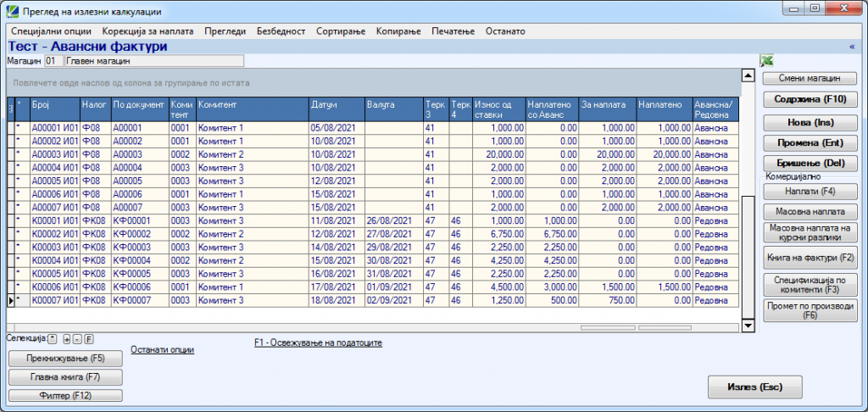Click Масовна наплата на курсни разлики button
This screenshot has width=868, height=412.
pyautogui.click(x=810, y=232)
